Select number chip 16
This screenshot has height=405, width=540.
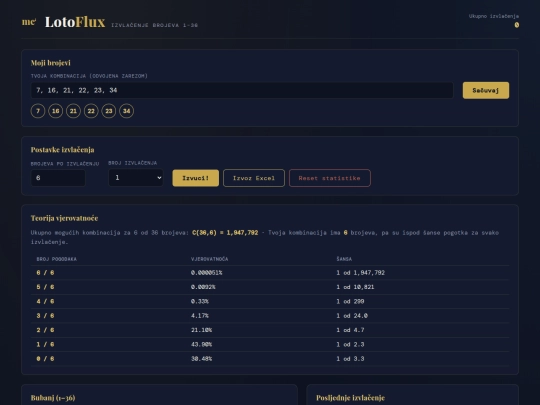click(55, 111)
